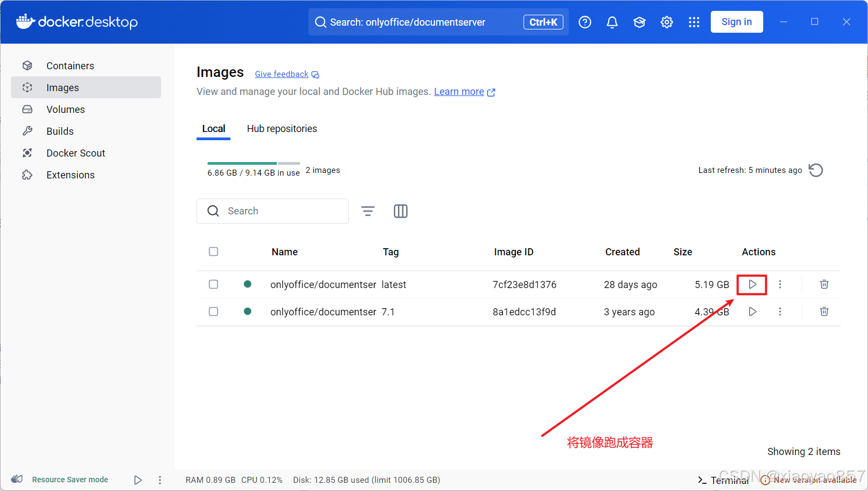
Task: Click the onlyoffice/documentserver latest name
Action: click(323, 285)
